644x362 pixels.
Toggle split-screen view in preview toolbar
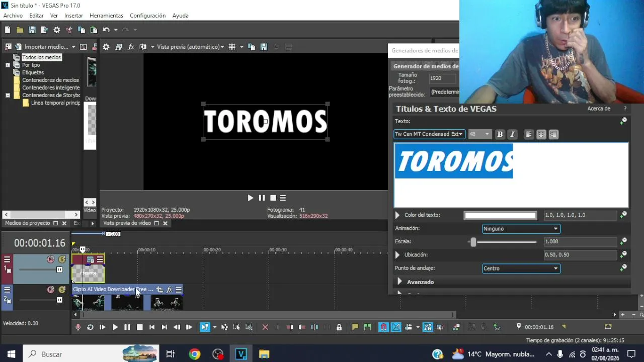143,47
